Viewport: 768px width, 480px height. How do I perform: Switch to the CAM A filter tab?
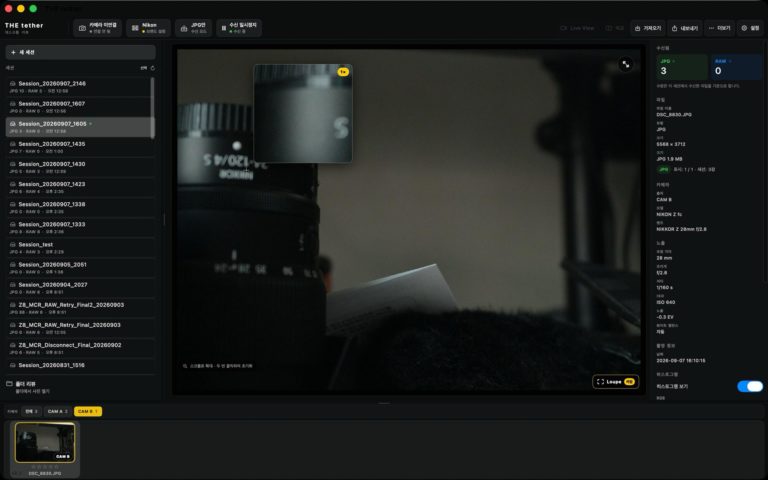click(x=57, y=411)
